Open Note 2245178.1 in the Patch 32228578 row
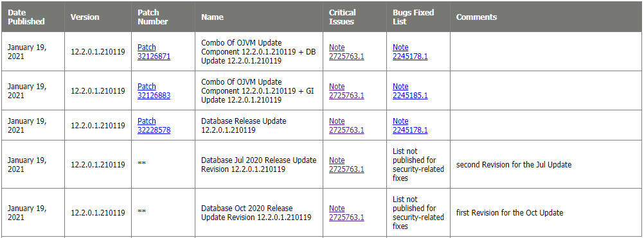644x238 pixels. (x=410, y=126)
